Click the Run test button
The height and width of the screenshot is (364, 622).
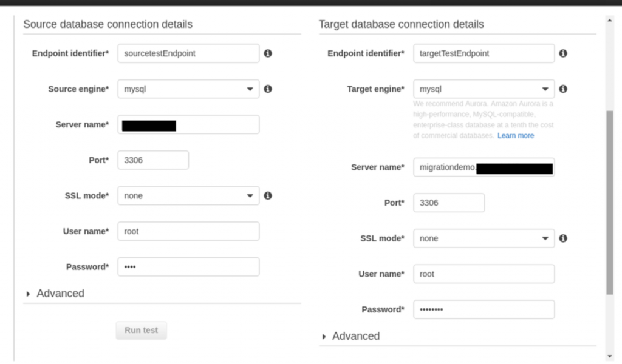[x=141, y=330]
